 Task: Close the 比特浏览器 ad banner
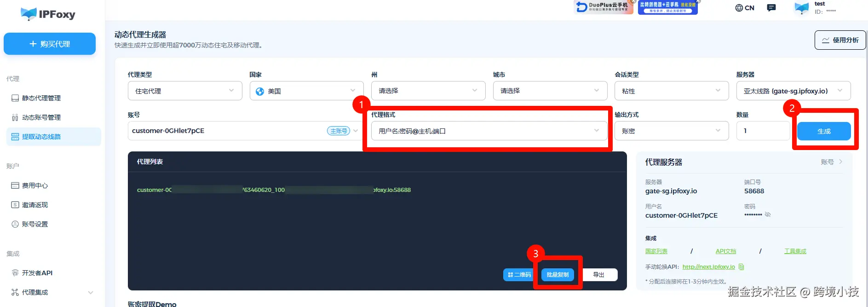(x=698, y=2)
